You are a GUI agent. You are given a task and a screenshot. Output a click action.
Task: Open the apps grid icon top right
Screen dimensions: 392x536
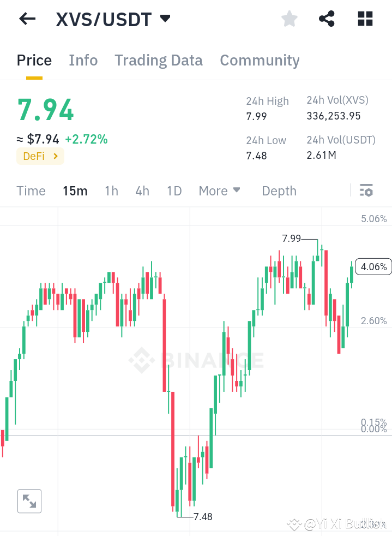(364, 19)
